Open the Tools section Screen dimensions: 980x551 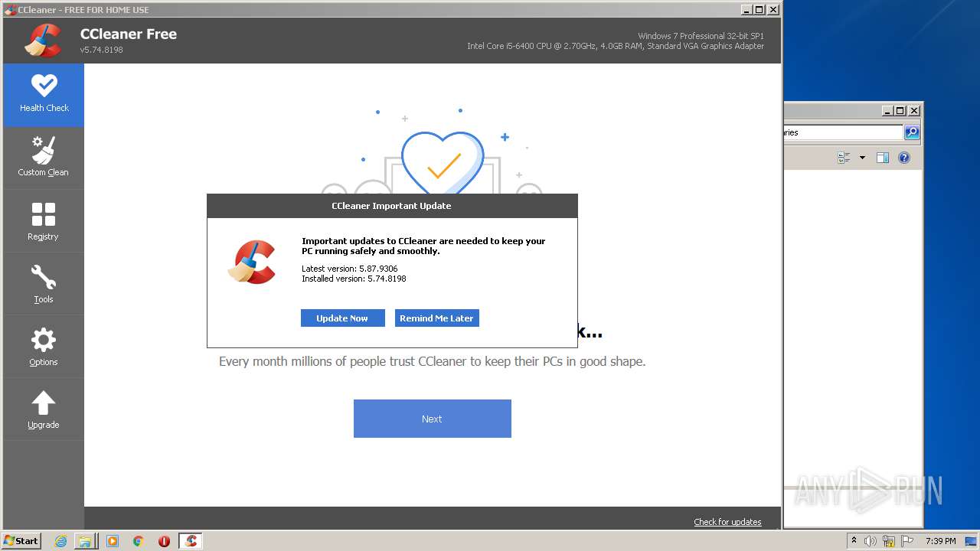(44, 284)
